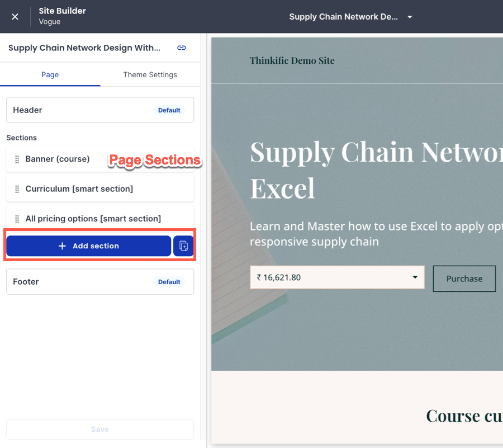Screen dimensions: 503x448
Task: Click the Thinkific Demo Site logo text
Action: point(292,61)
